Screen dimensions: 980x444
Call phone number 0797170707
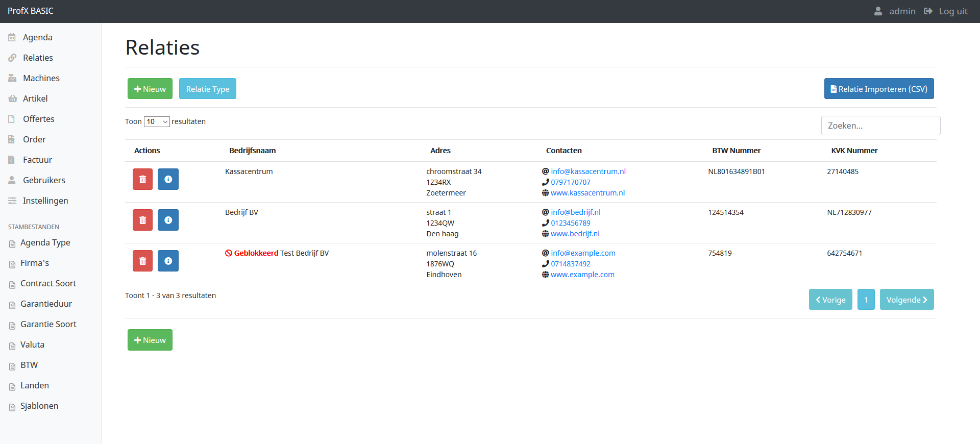tap(571, 182)
